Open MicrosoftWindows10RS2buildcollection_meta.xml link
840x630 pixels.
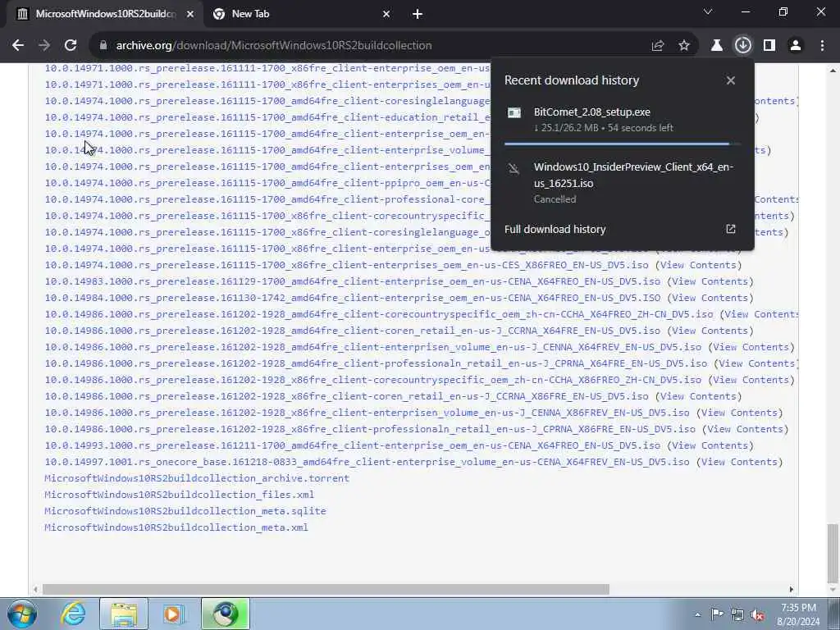tap(176, 527)
